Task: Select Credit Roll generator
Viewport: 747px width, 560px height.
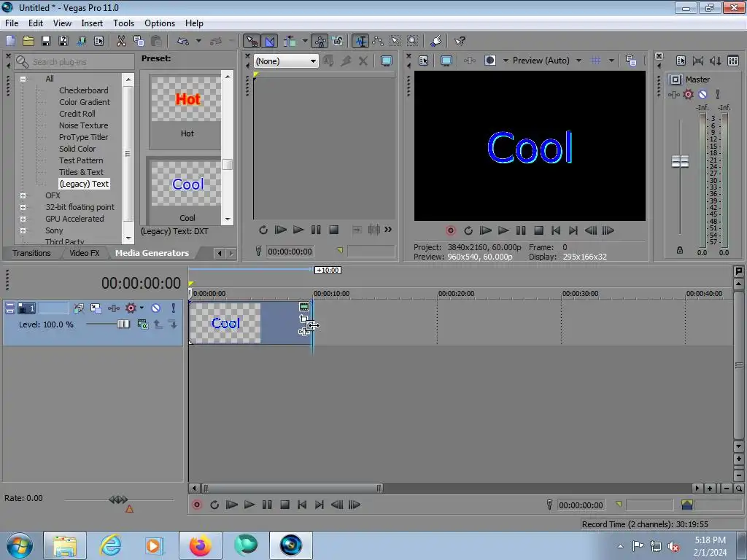Action: [77, 114]
